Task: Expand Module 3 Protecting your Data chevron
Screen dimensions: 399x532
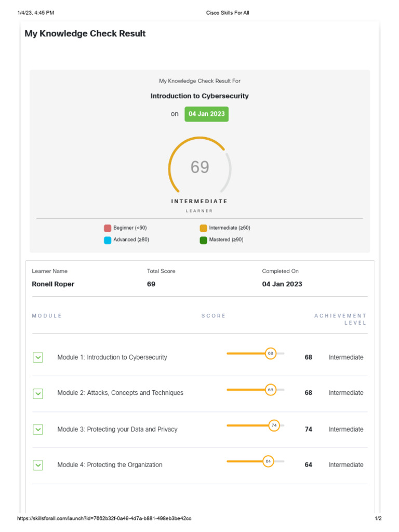Action: pyautogui.click(x=38, y=429)
